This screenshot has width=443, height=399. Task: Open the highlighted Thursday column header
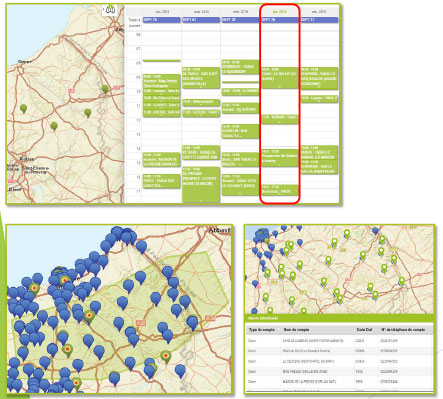(280, 12)
